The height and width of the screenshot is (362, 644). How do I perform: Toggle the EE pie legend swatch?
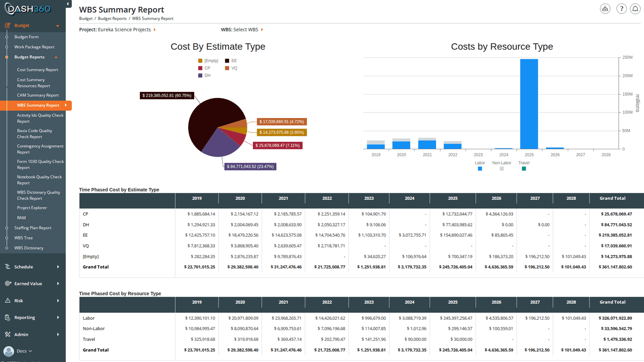[227, 61]
